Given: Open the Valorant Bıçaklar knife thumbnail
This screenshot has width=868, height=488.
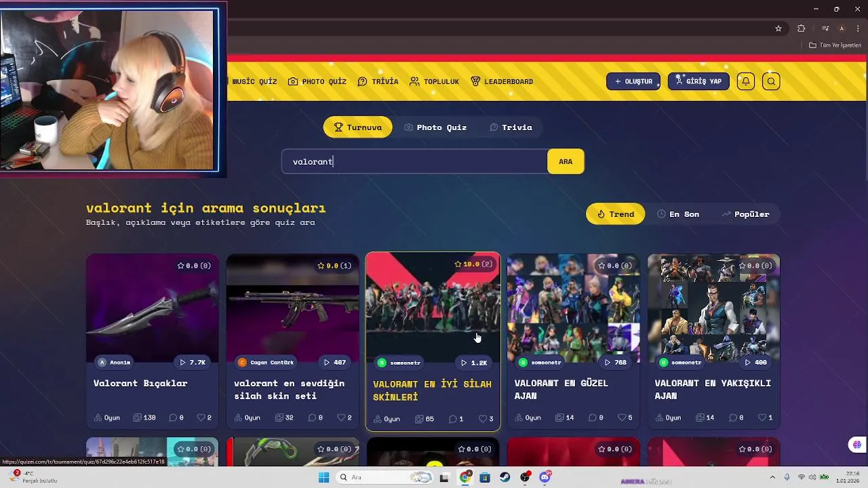Looking at the screenshot, I should point(152,308).
